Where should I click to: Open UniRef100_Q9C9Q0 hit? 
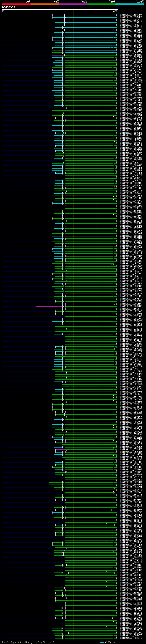pyautogui.click(x=131, y=42)
